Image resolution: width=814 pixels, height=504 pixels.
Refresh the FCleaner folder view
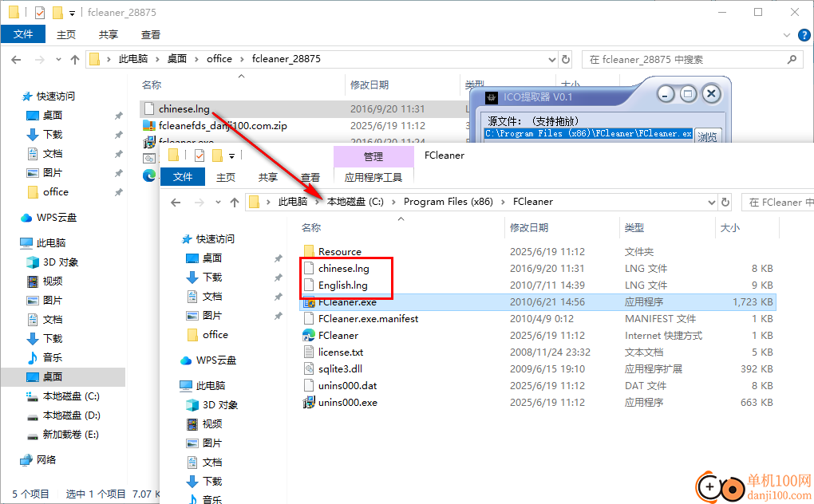point(725,203)
